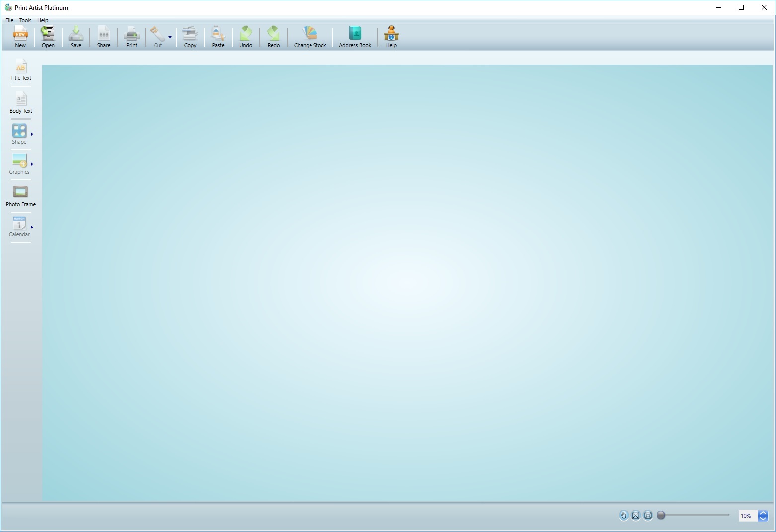Click the Paste toolbar icon

click(x=218, y=37)
